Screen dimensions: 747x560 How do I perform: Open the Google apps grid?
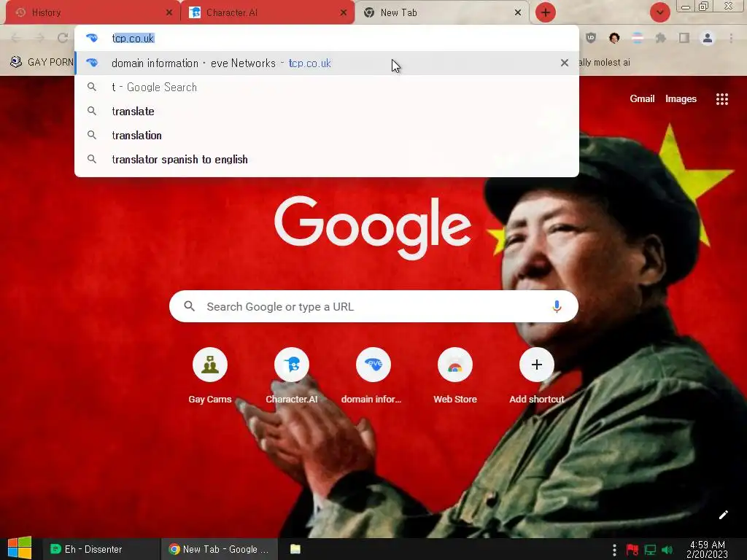[721, 98]
